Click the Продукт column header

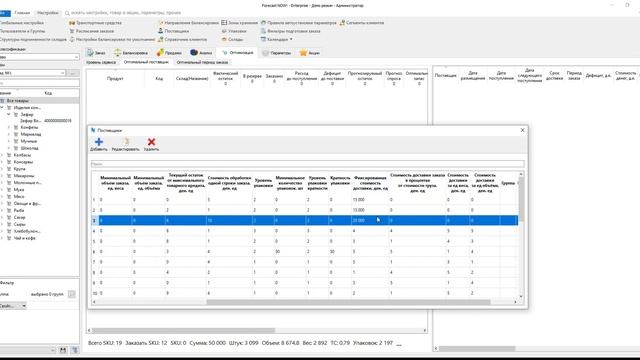coord(115,78)
